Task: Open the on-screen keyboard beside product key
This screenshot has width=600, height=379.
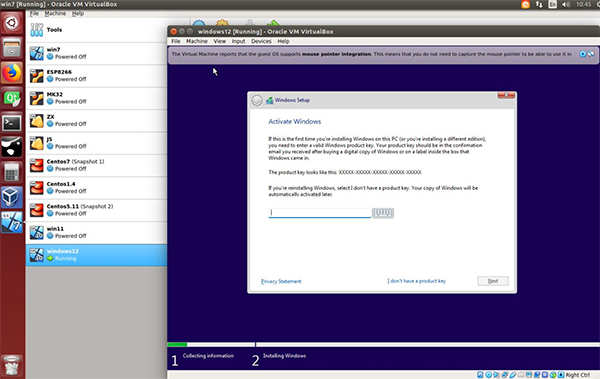Action: pos(383,213)
